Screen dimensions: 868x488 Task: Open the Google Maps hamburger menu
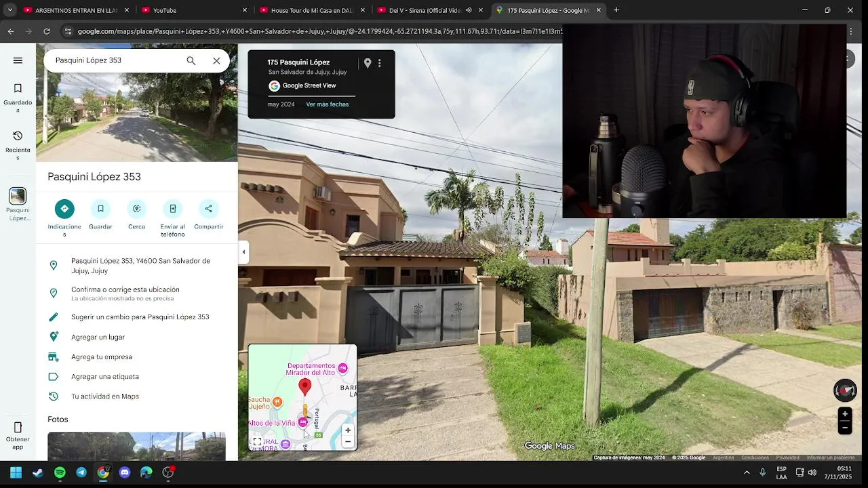pyautogui.click(x=18, y=60)
